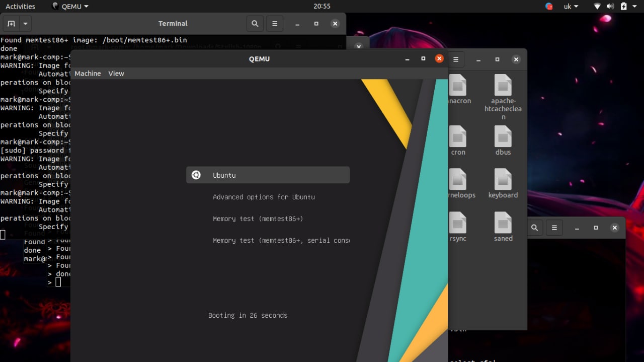The image size is (644, 362).
Task: Click the volume speaker icon
Action: coord(610,7)
